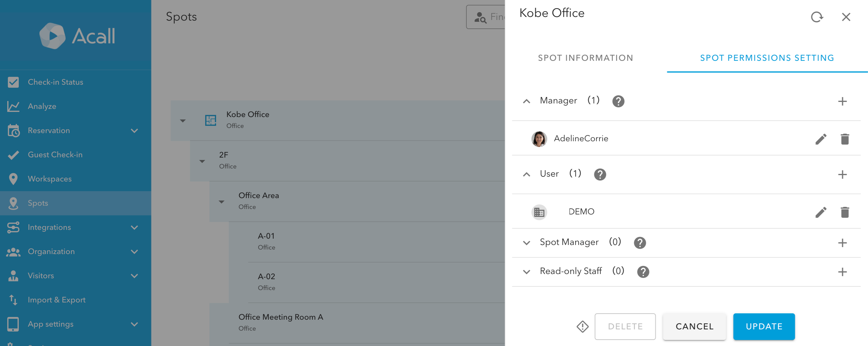Click the Check-in Status checkmark icon
The height and width of the screenshot is (346, 868).
tap(13, 82)
